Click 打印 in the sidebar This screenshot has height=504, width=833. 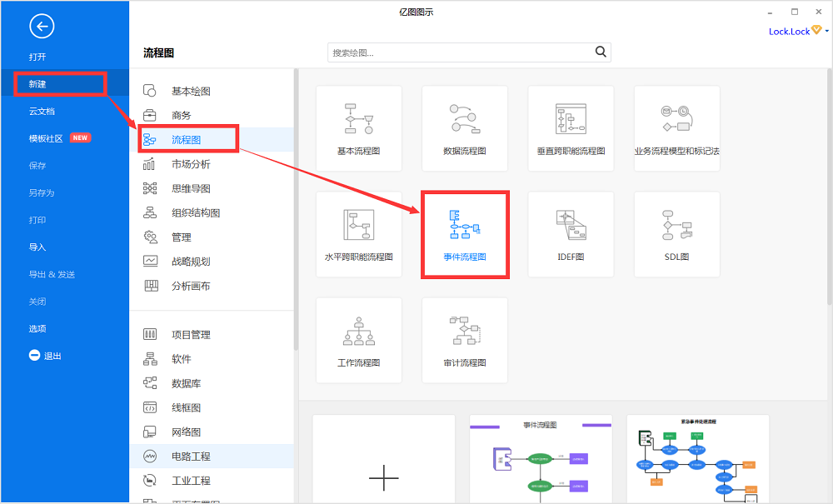(37, 220)
